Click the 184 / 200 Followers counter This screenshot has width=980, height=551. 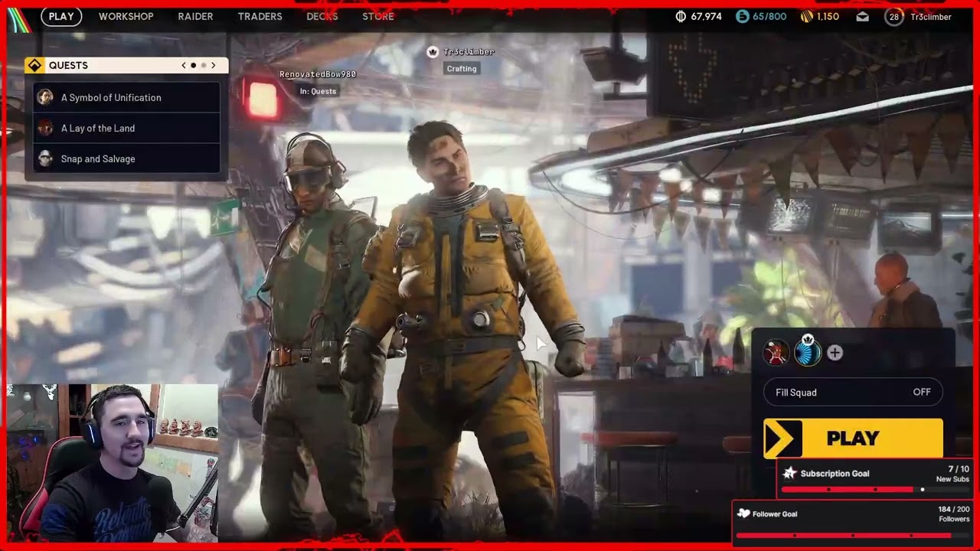[954, 514]
